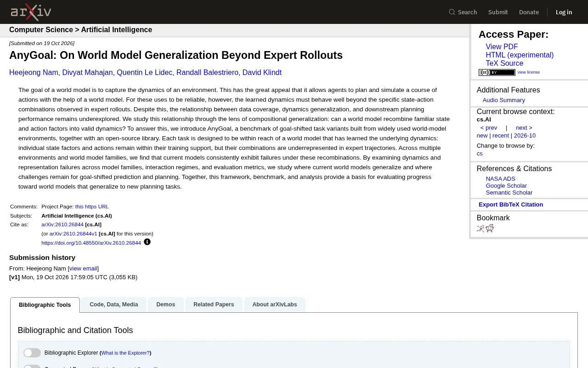Open Audio Summary link
This screenshot has width=588, height=368.
tap(503, 100)
